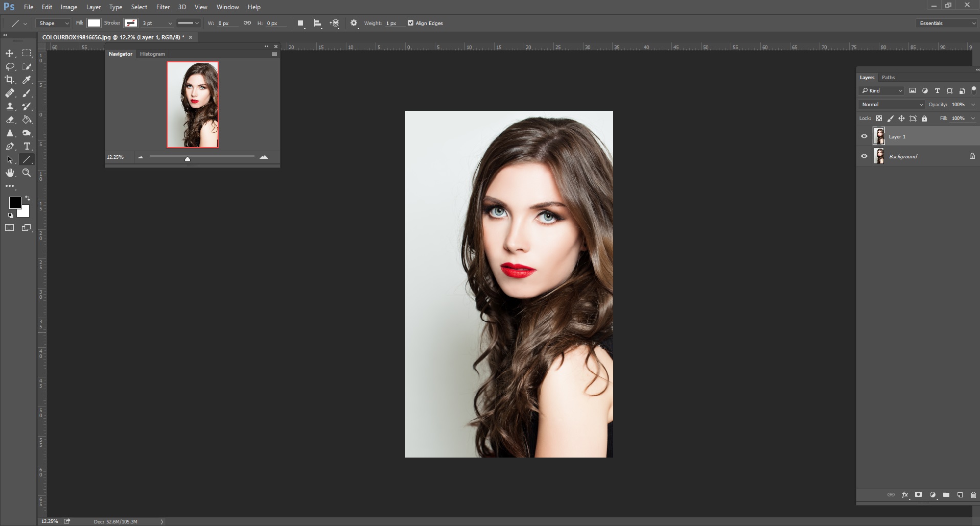Select the Zoom tool in toolbar
Screen dimensions: 980x526
[x=27, y=173]
